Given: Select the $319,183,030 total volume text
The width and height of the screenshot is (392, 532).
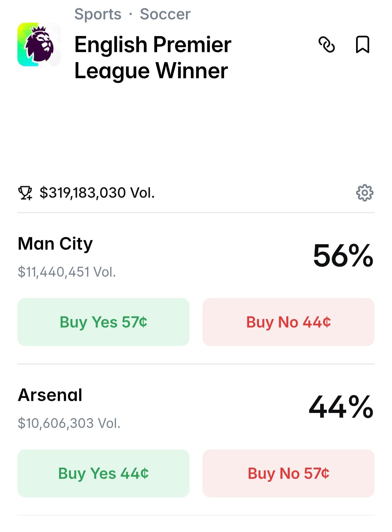Looking at the screenshot, I should coord(97,193).
